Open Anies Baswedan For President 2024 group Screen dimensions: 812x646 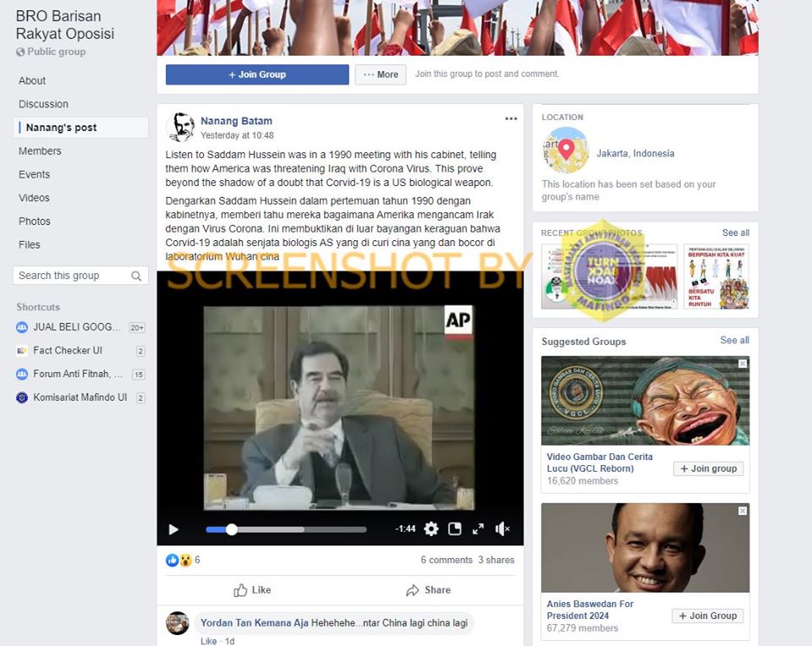click(590, 610)
